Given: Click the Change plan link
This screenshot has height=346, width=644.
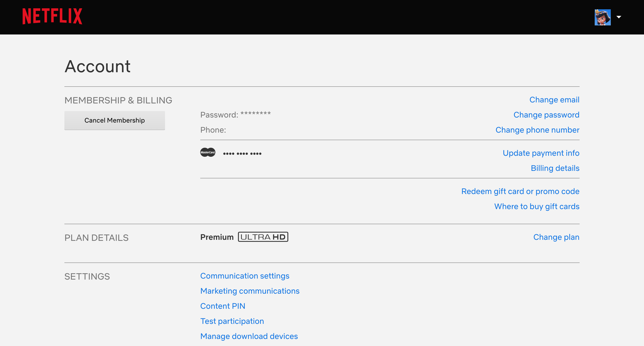Looking at the screenshot, I should [x=556, y=237].
